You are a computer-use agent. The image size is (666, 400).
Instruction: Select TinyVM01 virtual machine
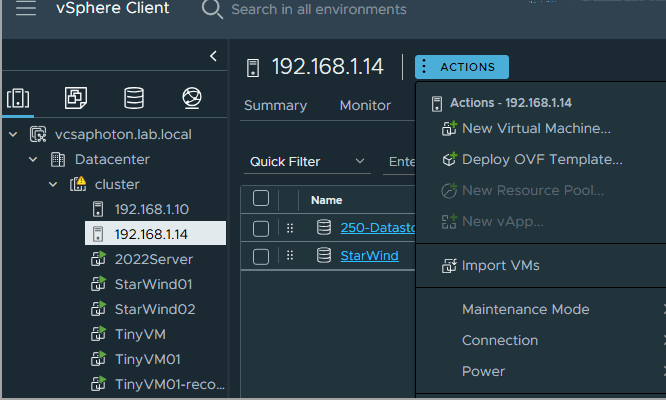tap(148, 360)
